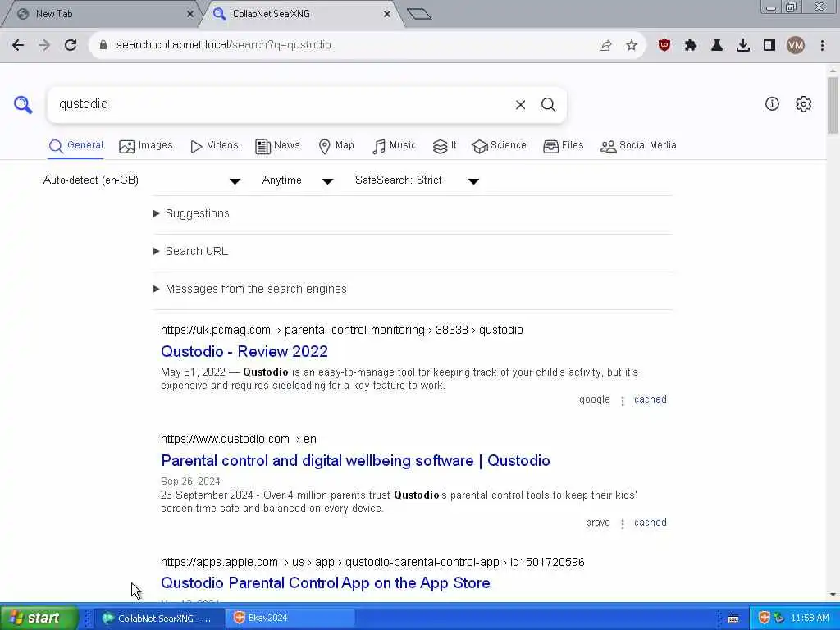Screen dimensions: 840x630
Task: Click scrollbar down arrow
Action: coord(833,594)
